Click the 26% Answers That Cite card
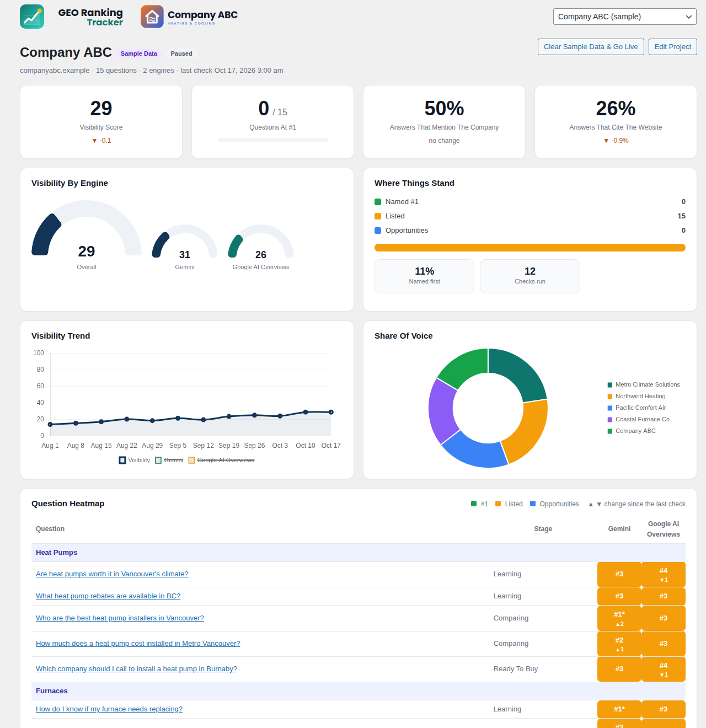Screen dimensions: 706x728 616,122
